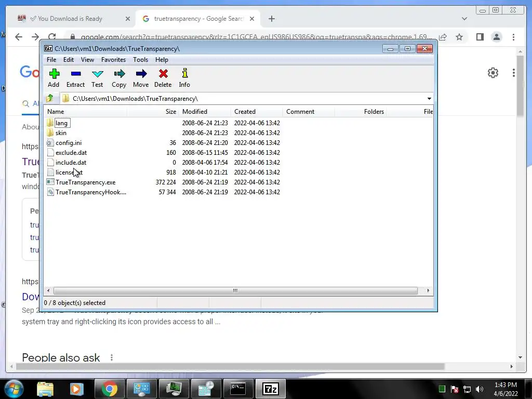The width and height of the screenshot is (532, 399).
Task: Sort by the Size column header
Action: click(153, 112)
